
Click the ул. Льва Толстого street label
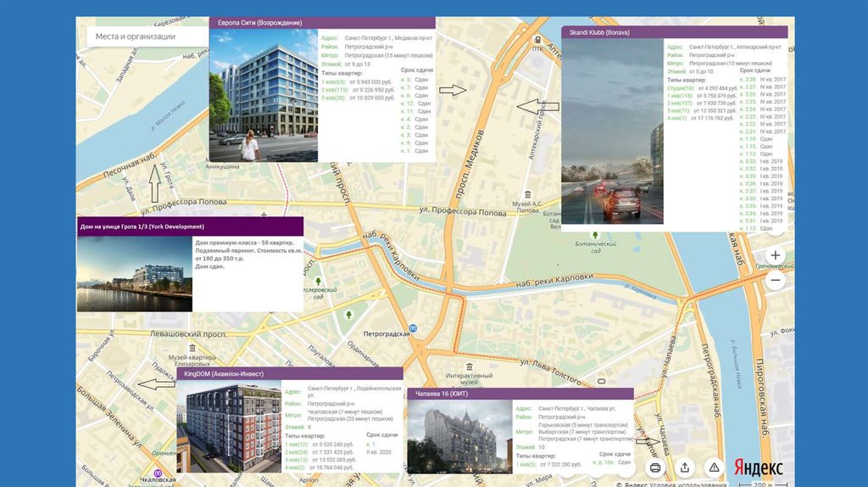551,372
